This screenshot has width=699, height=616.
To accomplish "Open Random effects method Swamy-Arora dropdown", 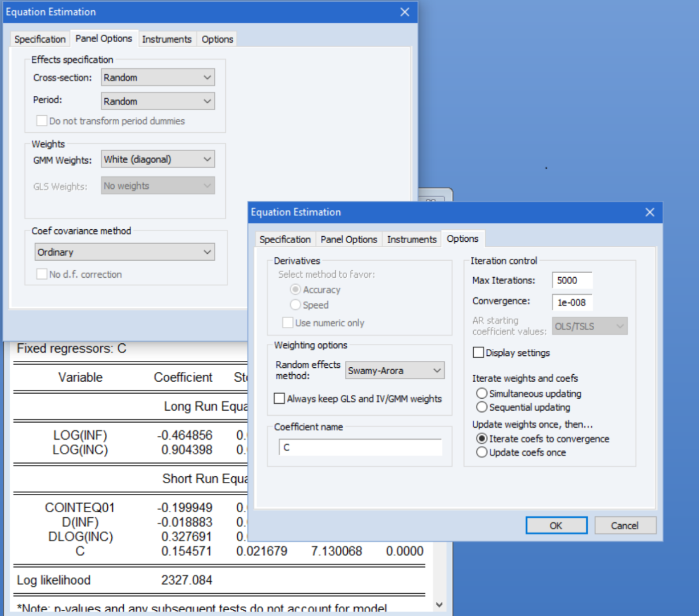I will [x=395, y=370].
